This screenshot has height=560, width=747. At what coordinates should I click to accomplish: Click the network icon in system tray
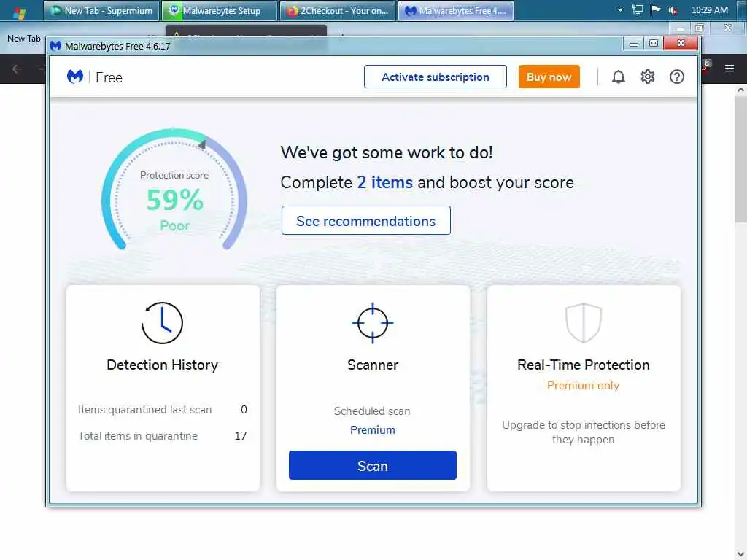[638, 10]
